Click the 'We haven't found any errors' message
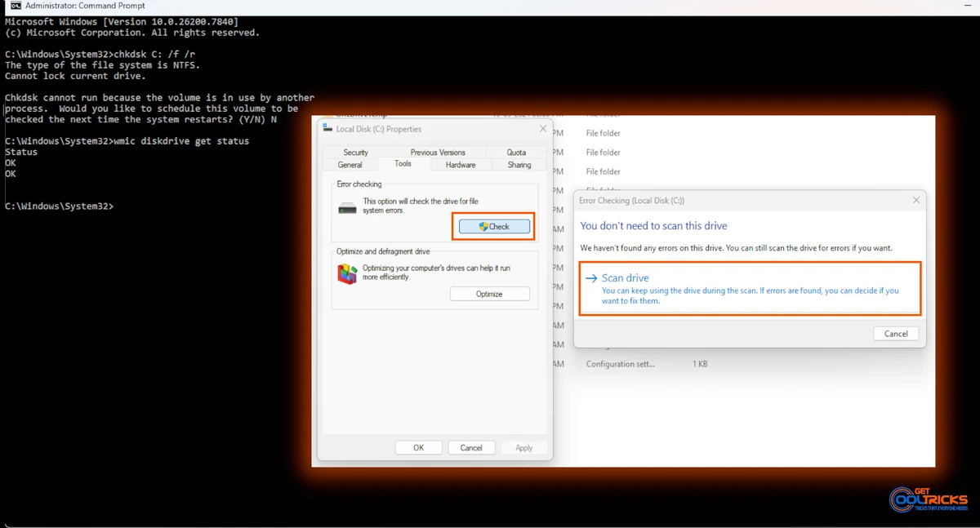Image resolution: width=980 pixels, height=528 pixels. [736, 247]
